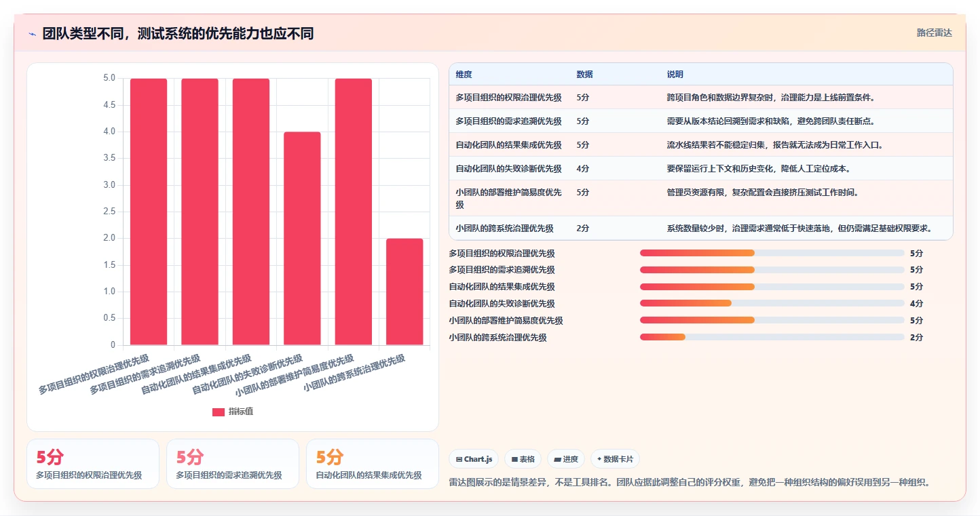Toggle the 指标值 legend swatch
Screen dimensions: 980x516
(219, 412)
